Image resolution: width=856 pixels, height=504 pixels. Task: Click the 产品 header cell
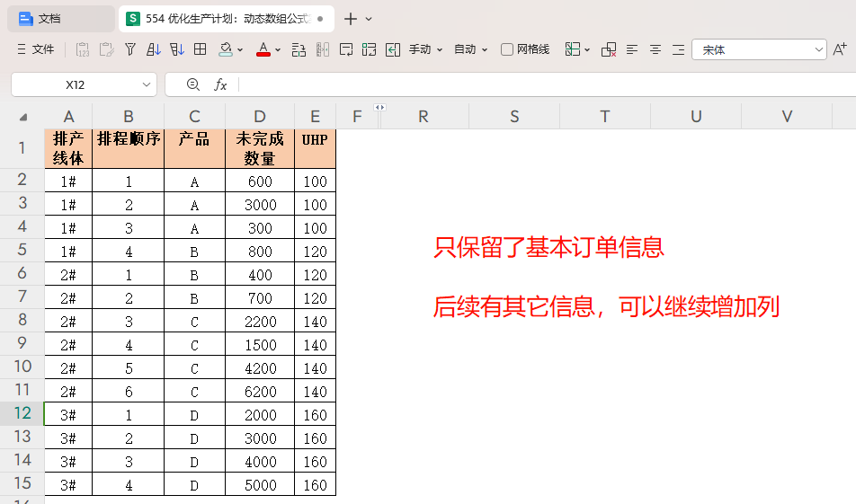pyautogui.click(x=194, y=148)
